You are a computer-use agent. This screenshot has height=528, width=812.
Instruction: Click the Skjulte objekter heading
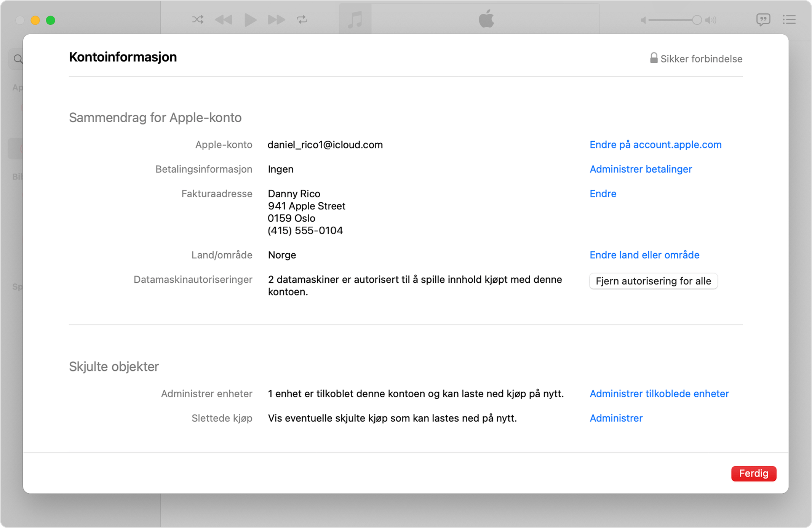pyautogui.click(x=114, y=366)
